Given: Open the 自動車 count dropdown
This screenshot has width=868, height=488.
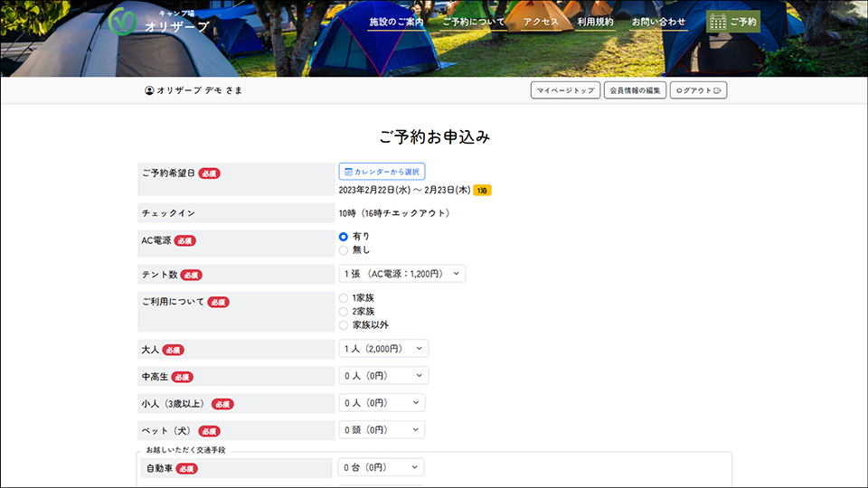Looking at the screenshot, I should tap(381, 467).
